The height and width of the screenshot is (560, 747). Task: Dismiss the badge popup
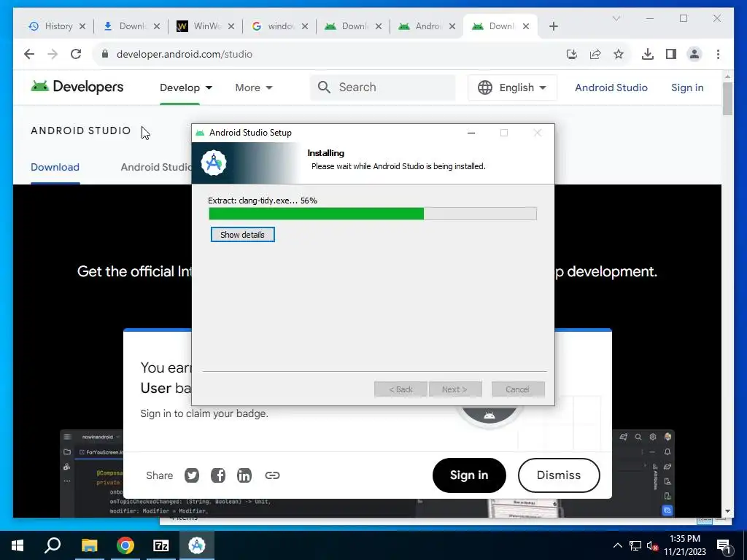(x=559, y=475)
